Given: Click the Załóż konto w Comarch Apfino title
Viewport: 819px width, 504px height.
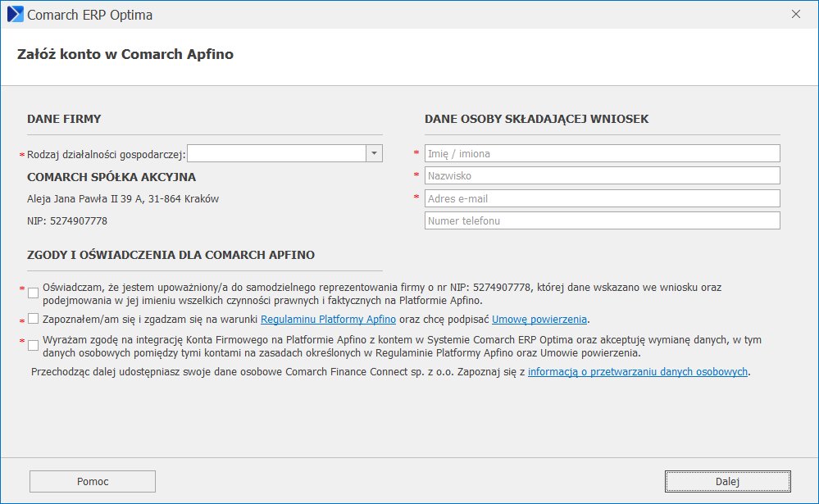Looking at the screenshot, I should point(125,54).
